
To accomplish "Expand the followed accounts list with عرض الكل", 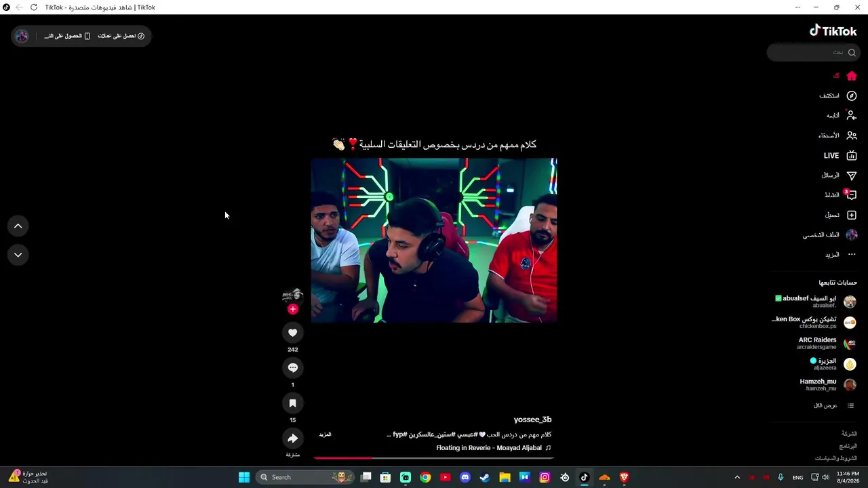I will (834, 405).
